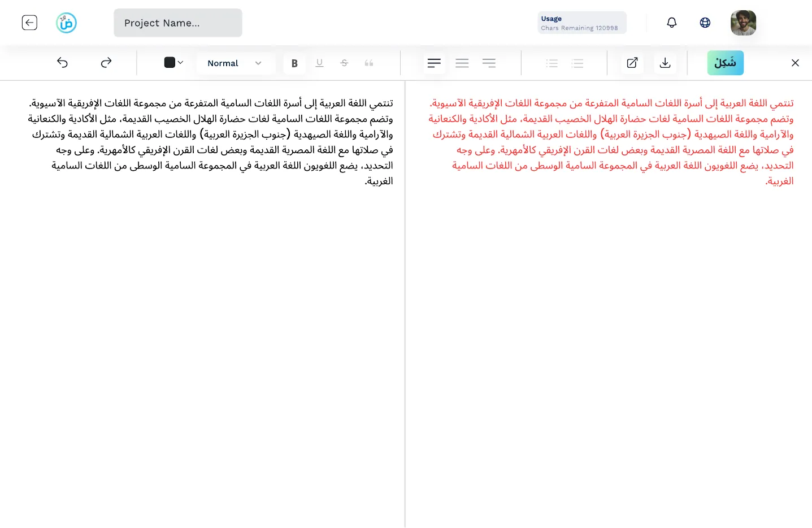
Task: Toggle strikethrough formatting
Action: [344, 63]
